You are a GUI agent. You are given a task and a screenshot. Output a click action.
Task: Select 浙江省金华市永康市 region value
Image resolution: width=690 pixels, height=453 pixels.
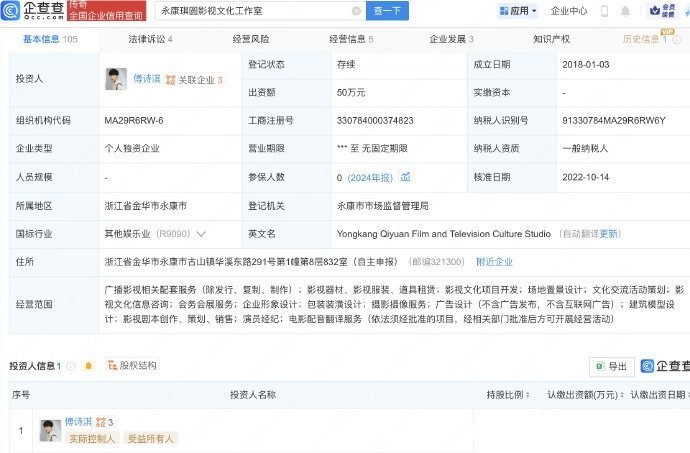click(x=146, y=206)
